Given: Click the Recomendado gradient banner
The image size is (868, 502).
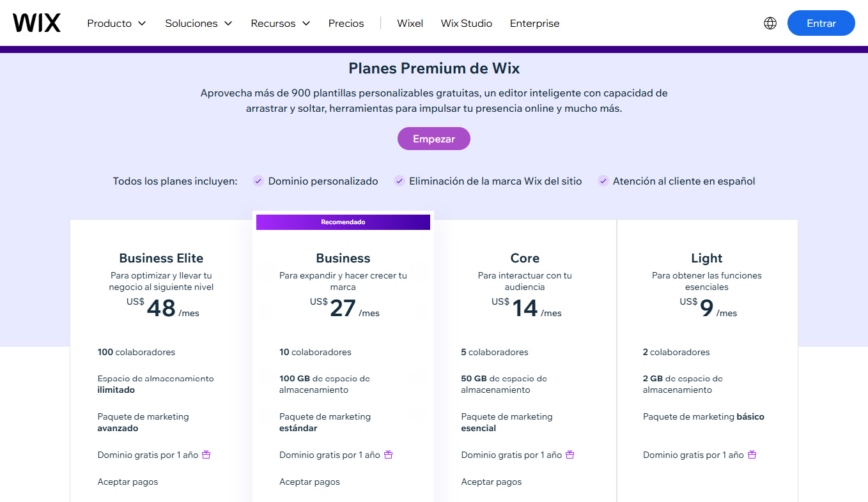Looking at the screenshot, I should [343, 222].
